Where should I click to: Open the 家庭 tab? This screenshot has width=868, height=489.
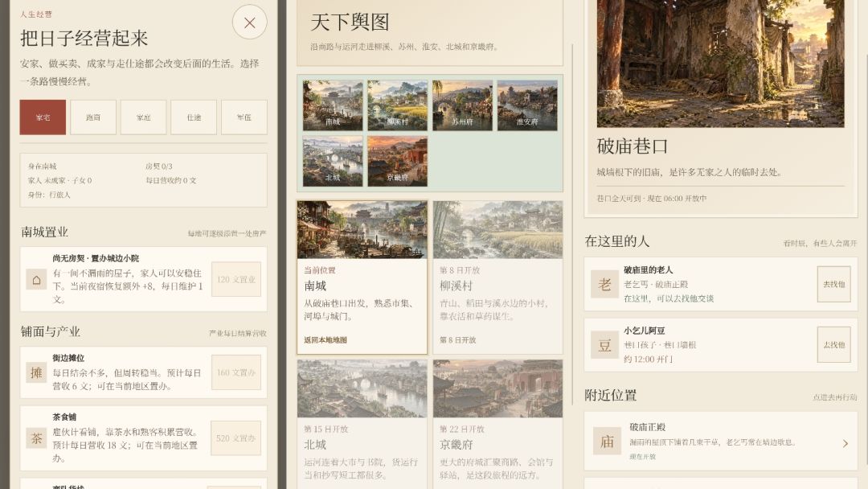[x=143, y=117]
